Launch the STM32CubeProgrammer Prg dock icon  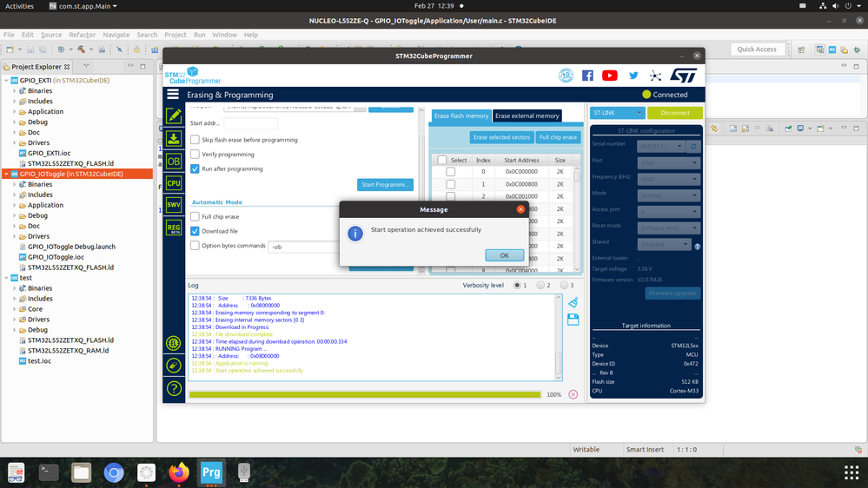pyautogui.click(x=211, y=472)
